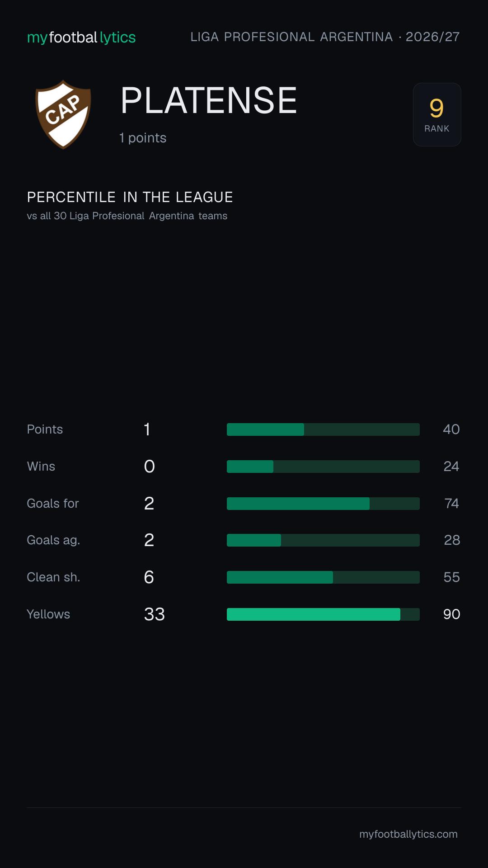Select the Yellows stat label
The height and width of the screenshot is (868, 488).
[x=48, y=614]
